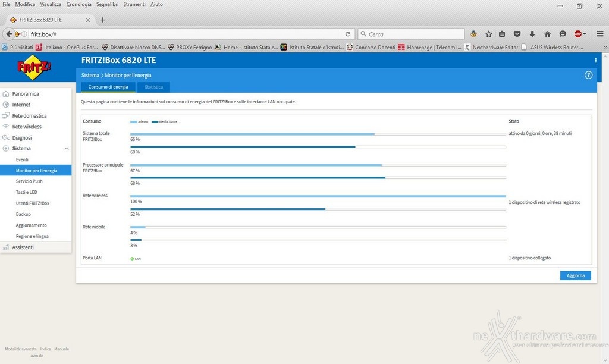The height and width of the screenshot is (364, 609).
Task: Close the FRITZ!Box 6820 LTE tab
Action: tap(88, 20)
